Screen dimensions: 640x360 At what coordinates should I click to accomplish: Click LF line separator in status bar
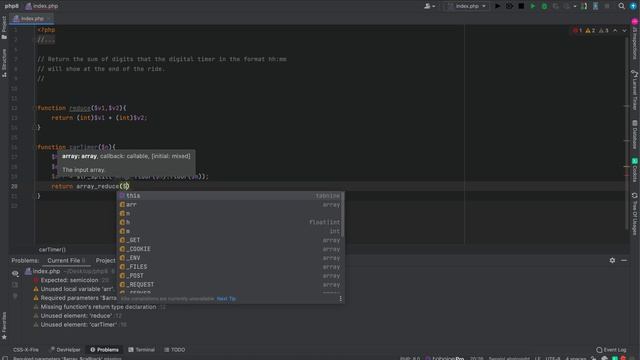coord(537,358)
